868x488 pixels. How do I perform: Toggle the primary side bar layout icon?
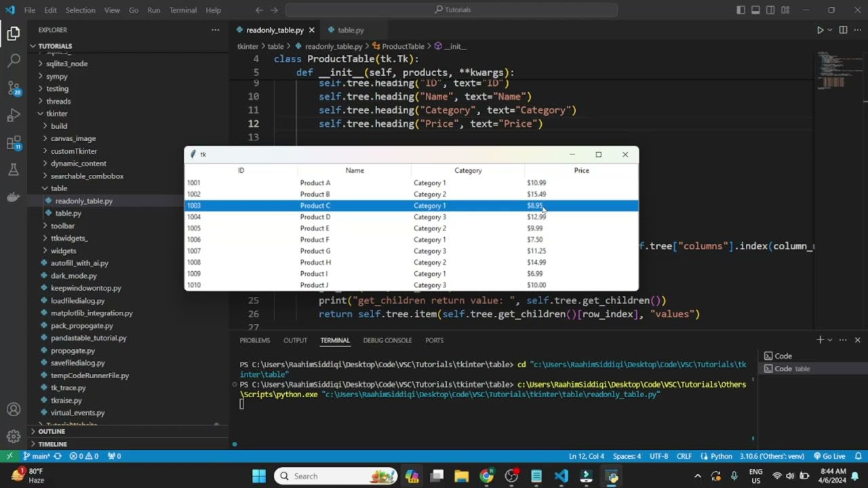point(741,10)
